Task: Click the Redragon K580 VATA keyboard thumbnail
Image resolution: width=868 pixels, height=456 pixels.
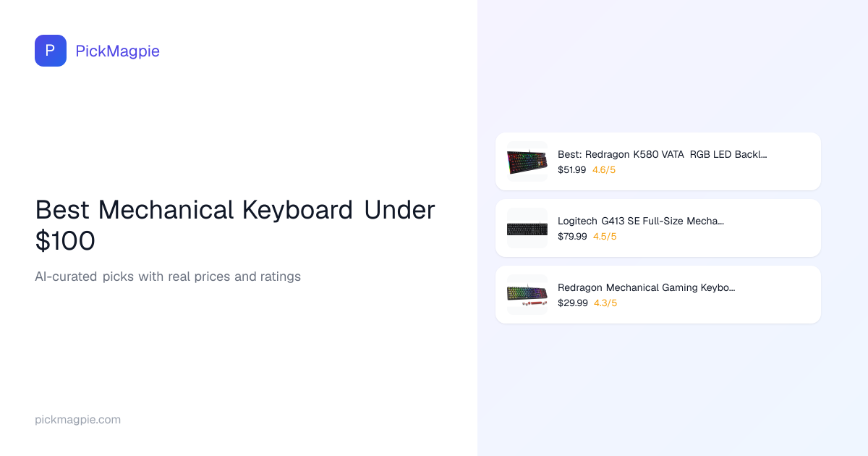Action: tap(527, 161)
